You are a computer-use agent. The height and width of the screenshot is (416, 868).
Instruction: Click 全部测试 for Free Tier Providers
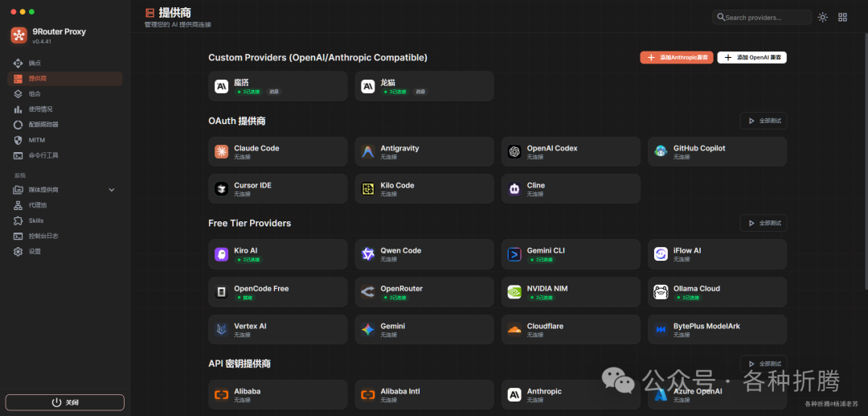pyautogui.click(x=764, y=223)
